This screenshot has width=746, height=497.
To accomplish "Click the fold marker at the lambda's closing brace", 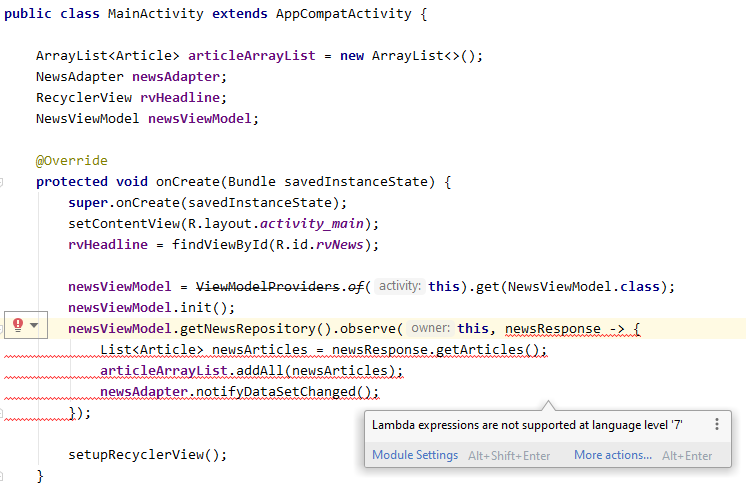I will click(3, 413).
